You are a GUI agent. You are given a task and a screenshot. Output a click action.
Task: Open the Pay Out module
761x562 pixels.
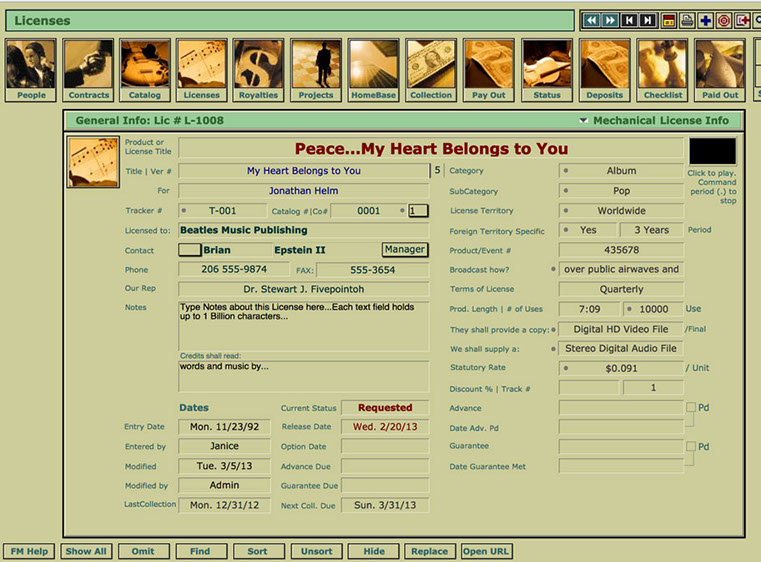click(489, 70)
